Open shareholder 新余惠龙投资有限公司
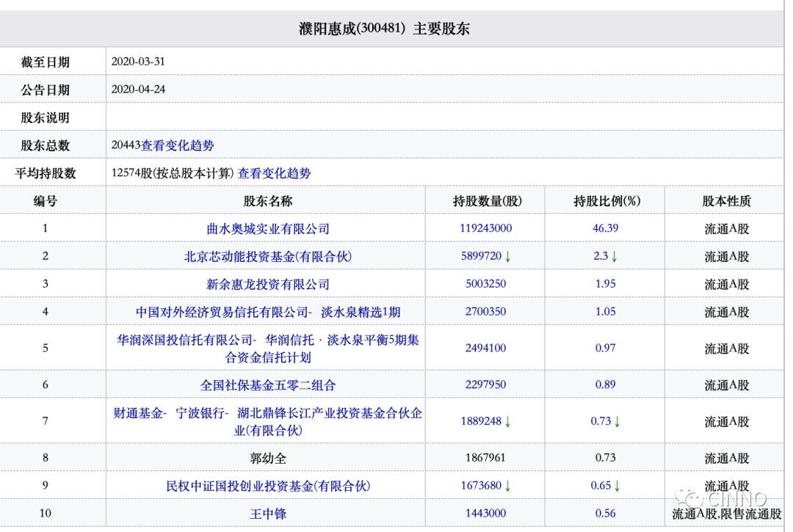Screen dimensions: 793x532 [x=268, y=285]
